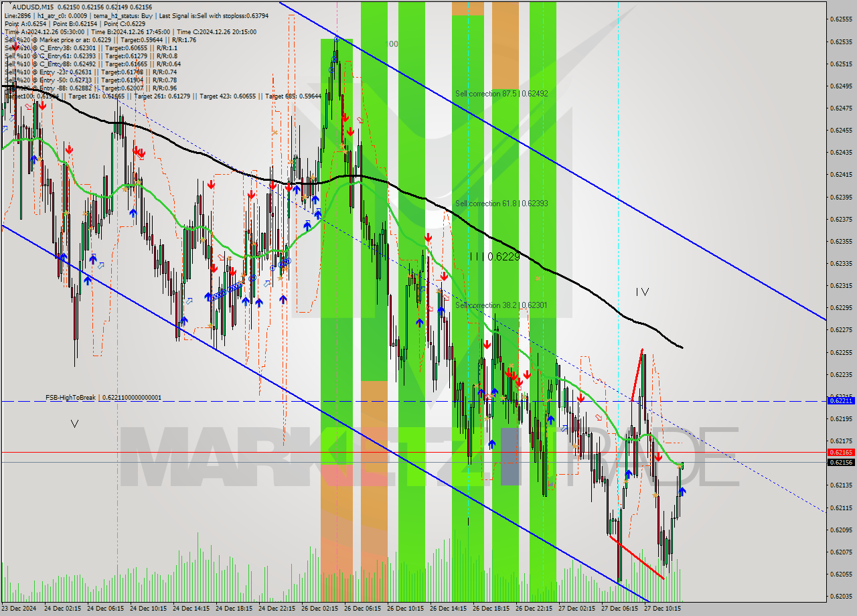Click the 'I I I 0.6229' wave label
857x616 pixels.
click(494, 256)
